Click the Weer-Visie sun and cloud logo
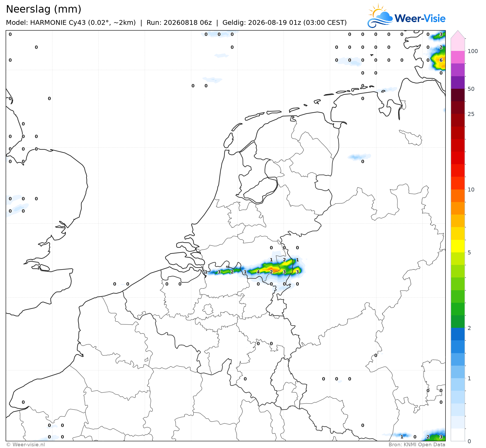The width and height of the screenshot is (486, 448). click(x=380, y=16)
